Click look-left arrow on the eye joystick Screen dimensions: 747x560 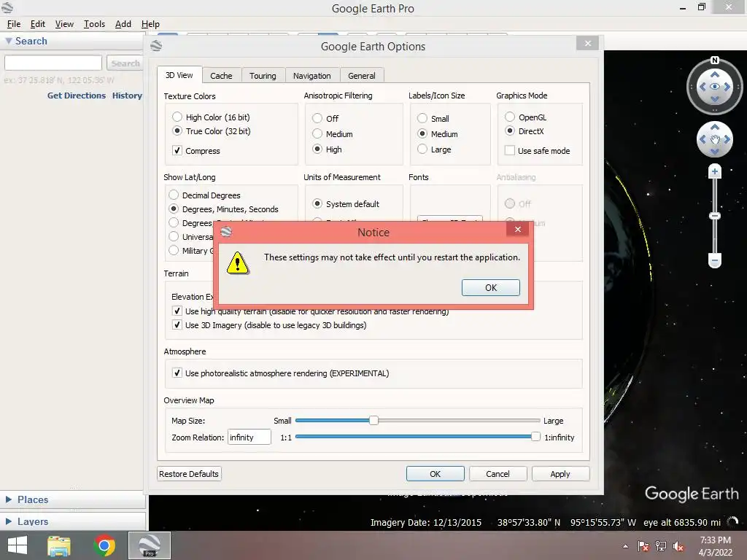click(x=703, y=87)
